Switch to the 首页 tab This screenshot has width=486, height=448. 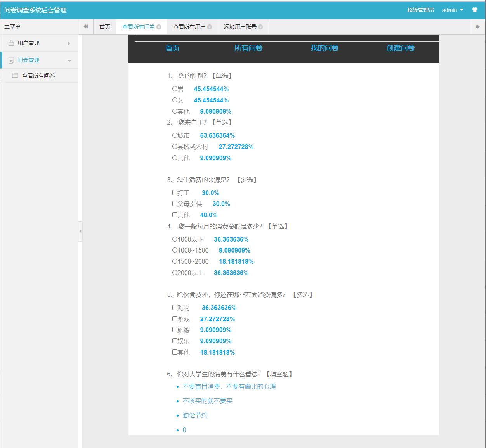coord(105,26)
